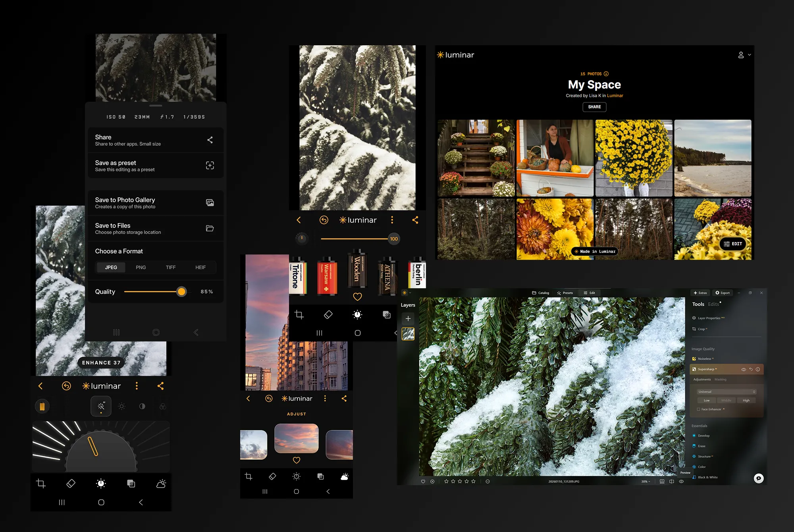Click the SHARE button under My Space
Viewport: 794px width, 532px height.
point(594,107)
